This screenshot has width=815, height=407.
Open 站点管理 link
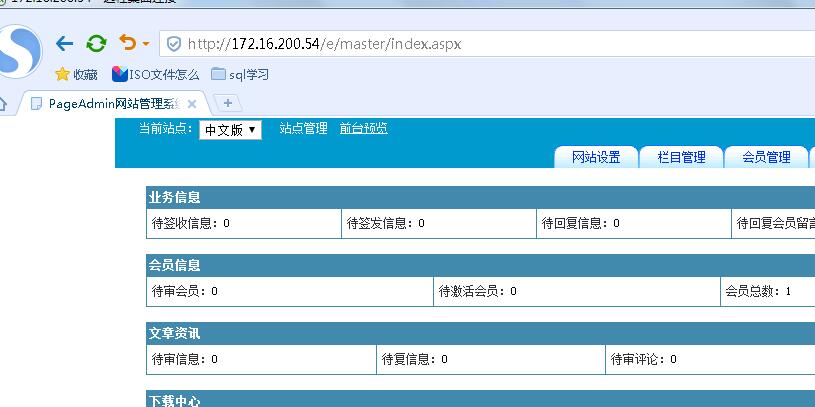tap(304, 128)
